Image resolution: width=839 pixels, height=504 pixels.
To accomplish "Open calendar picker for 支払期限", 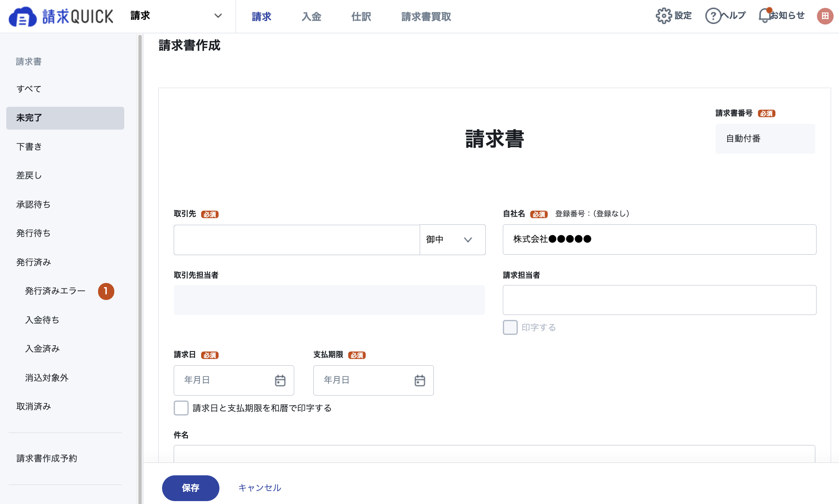I will coord(420,380).
